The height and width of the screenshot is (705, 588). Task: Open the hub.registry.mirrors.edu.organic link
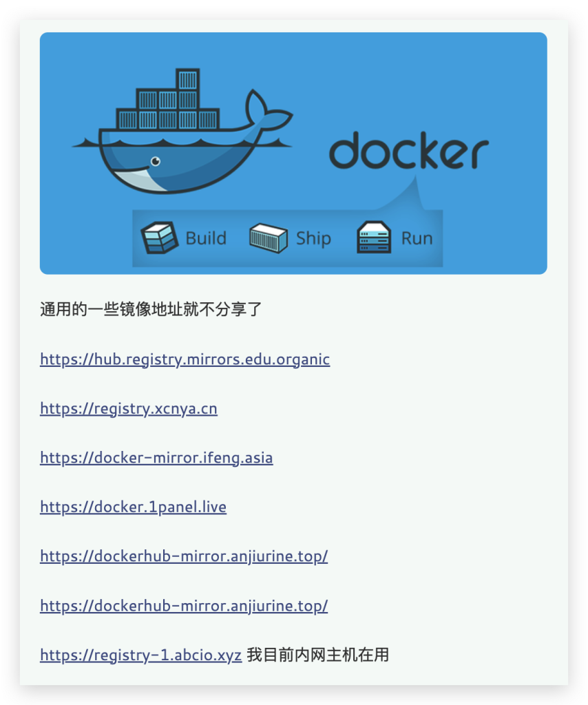tap(185, 359)
